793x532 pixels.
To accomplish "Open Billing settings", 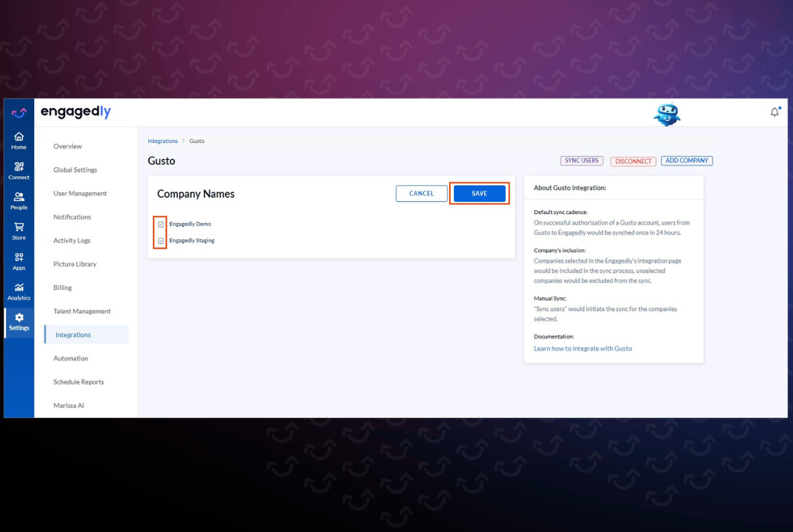I will (x=63, y=288).
